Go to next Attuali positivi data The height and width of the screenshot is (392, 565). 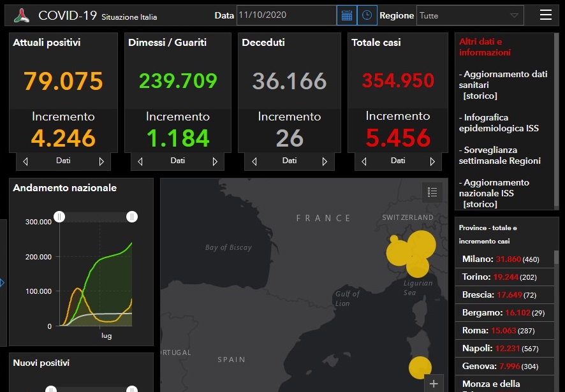101,162
